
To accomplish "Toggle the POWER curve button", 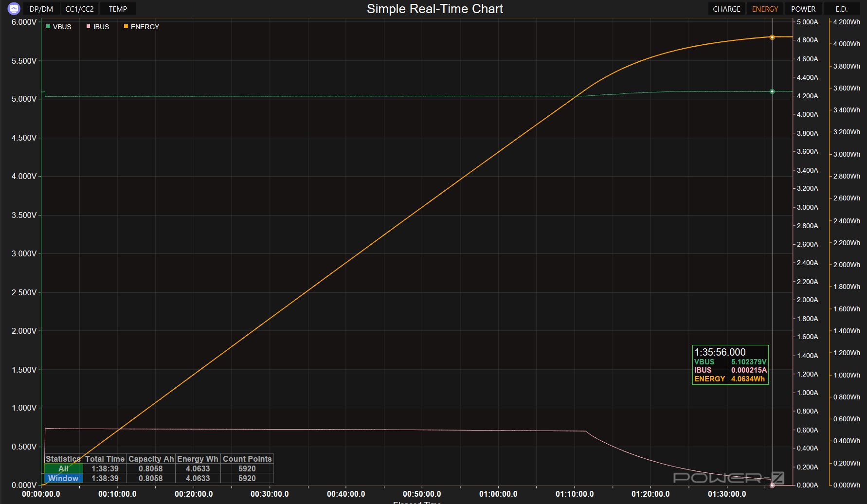I will pyautogui.click(x=803, y=9).
